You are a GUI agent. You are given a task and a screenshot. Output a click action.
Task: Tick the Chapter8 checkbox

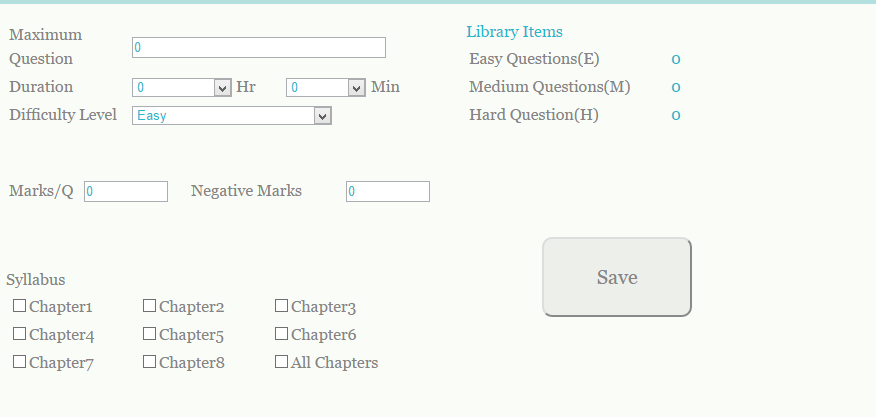tap(149, 362)
